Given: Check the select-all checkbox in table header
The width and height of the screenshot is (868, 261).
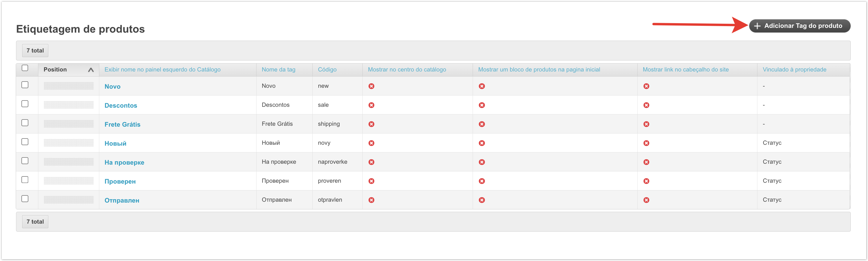Looking at the screenshot, I should (25, 68).
